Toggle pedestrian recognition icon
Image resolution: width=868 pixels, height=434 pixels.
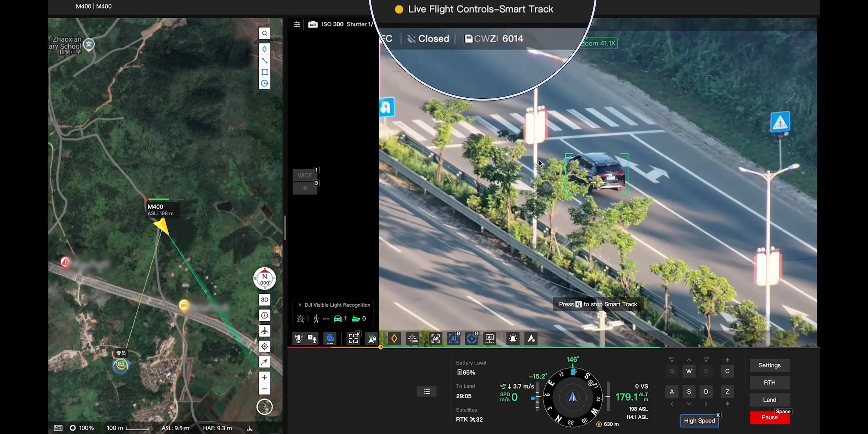tap(316, 319)
